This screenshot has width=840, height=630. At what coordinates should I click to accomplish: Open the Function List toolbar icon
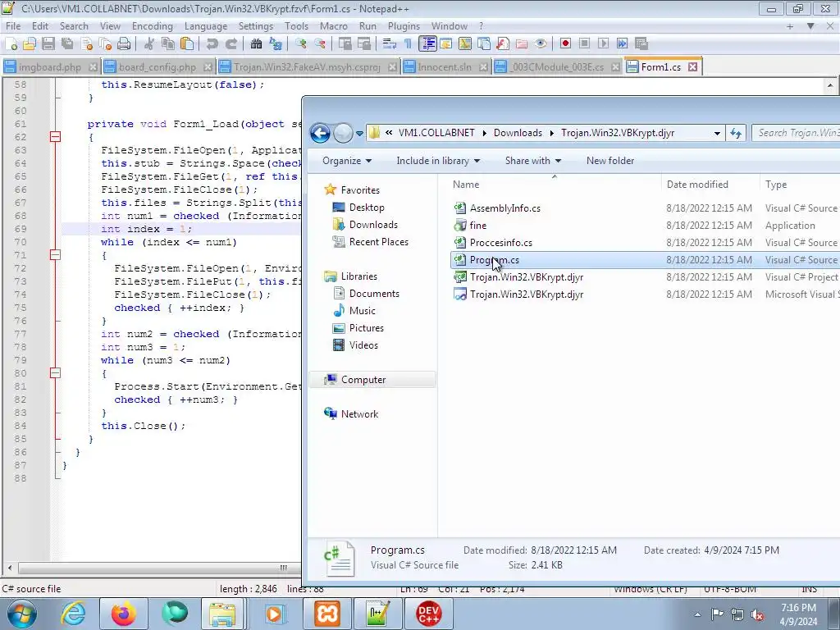[x=503, y=44]
